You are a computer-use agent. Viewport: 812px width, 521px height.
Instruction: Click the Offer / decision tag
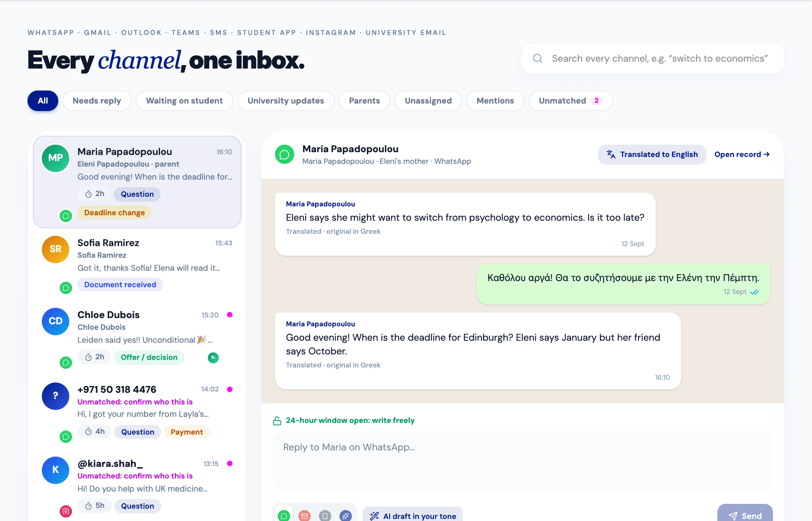(149, 357)
